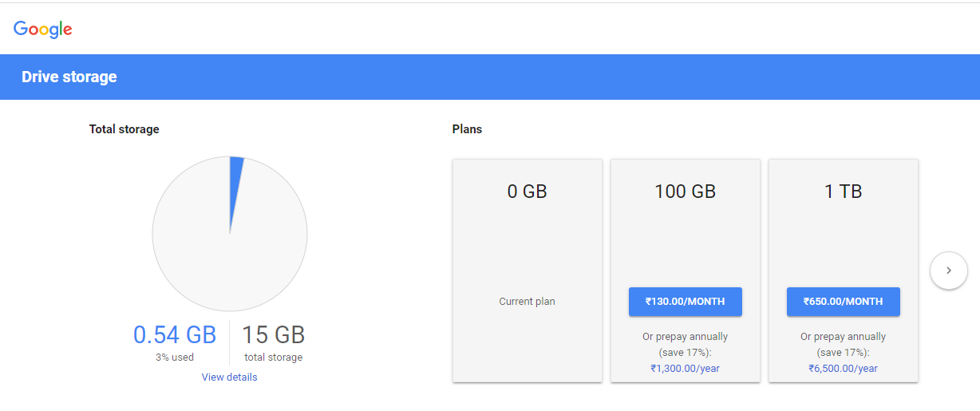Choose the ₹650.00/MONTH plan button
Viewport: 980px width, 411px height.
pyautogui.click(x=843, y=302)
